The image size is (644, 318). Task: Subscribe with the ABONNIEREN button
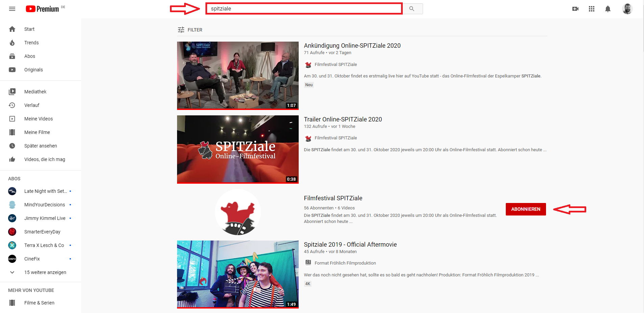pyautogui.click(x=526, y=209)
